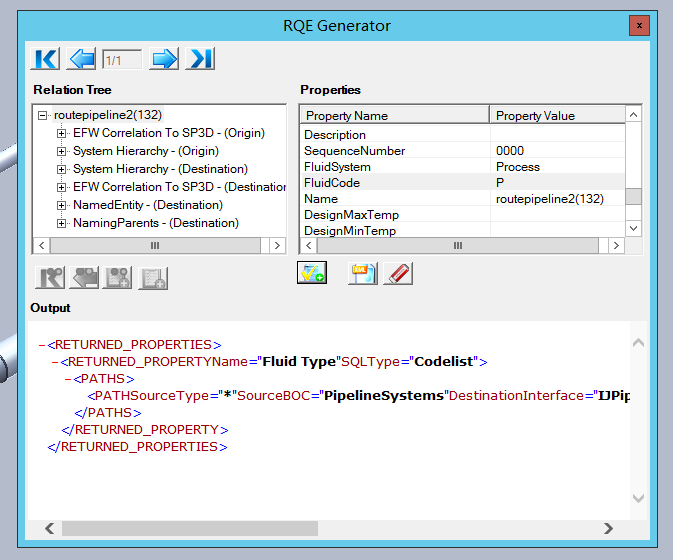Select 'NamingParents - (Destination)' tree label
Viewport: 673px width, 560px height.
[156, 223]
